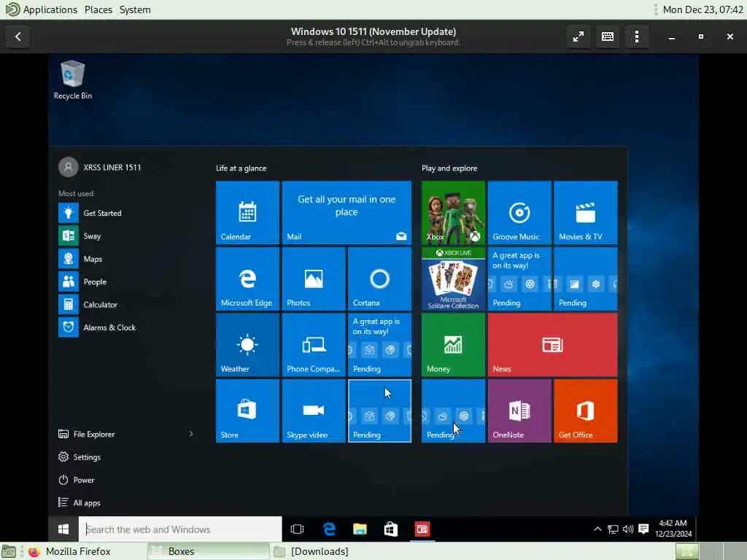Open the Phone Companion tile
747x560 pixels.
(314, 345)
